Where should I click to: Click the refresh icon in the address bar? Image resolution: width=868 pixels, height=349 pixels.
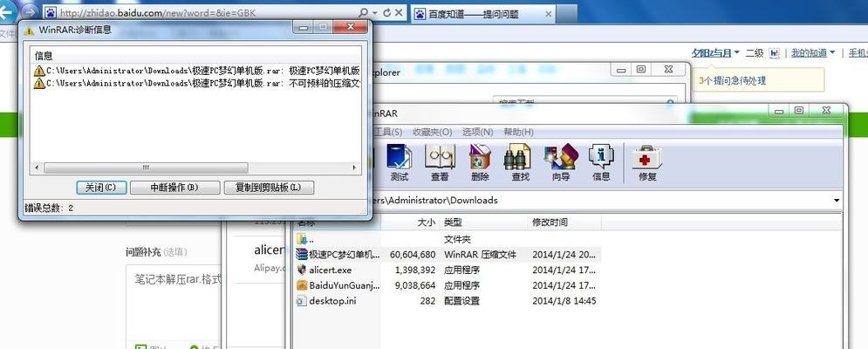[x=387, y=12]
